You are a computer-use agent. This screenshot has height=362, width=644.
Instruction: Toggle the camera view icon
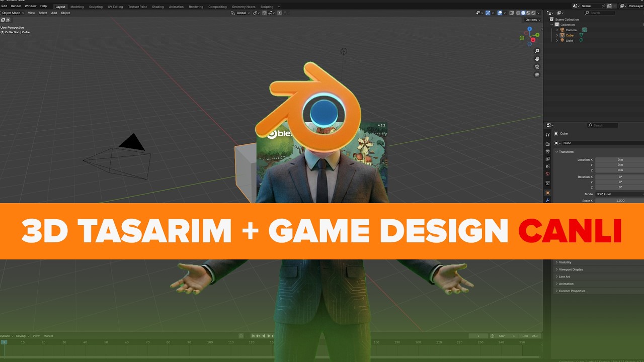pos(537,67)
